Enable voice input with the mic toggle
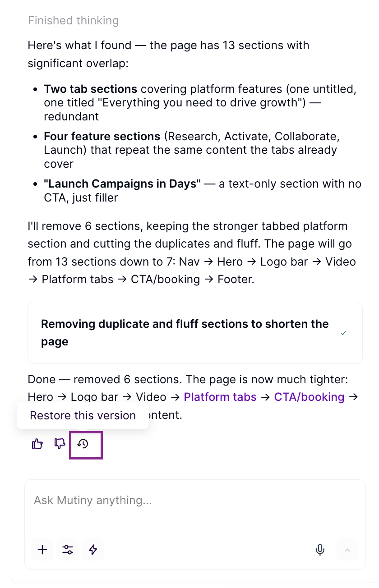This screenshot has width=379, height=588. coord(320,550)
